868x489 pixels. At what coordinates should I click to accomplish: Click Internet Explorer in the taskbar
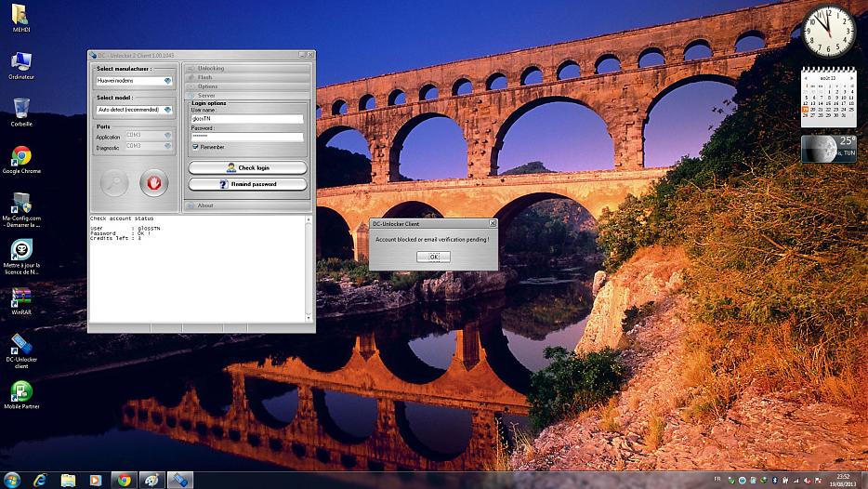[x=40, y=480]
